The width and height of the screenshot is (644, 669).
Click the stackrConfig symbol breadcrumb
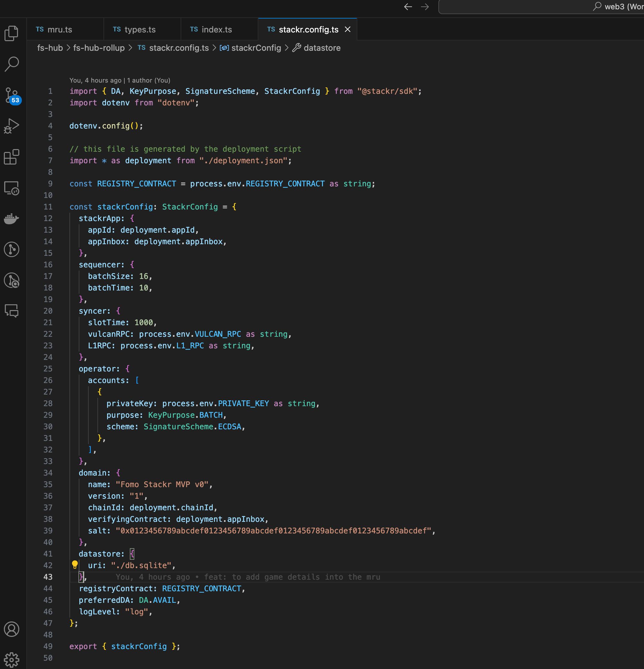coord(251,48)
